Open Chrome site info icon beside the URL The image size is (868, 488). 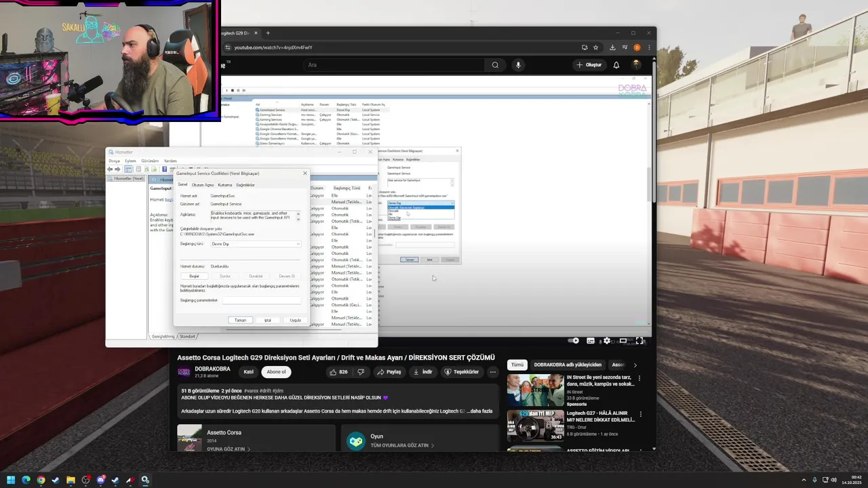point(229,47)
